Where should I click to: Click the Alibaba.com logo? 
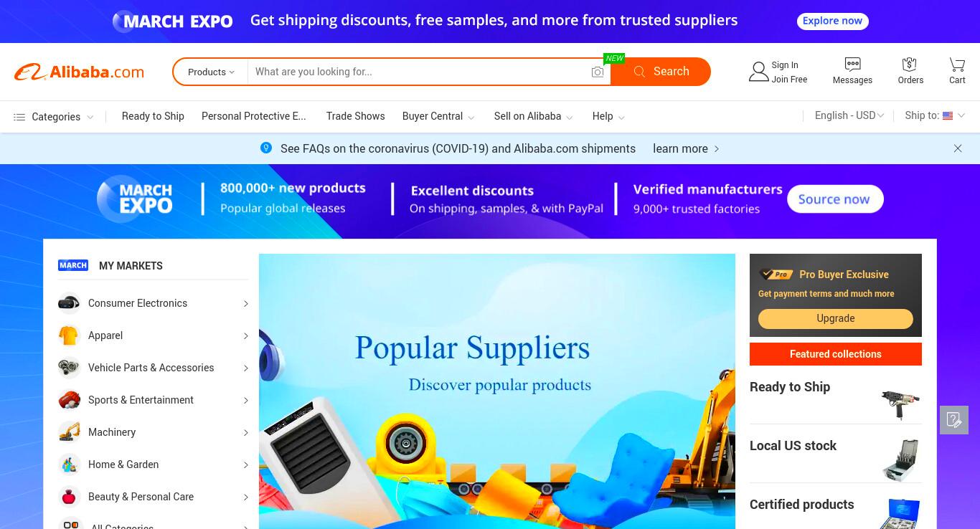point(79,72)
